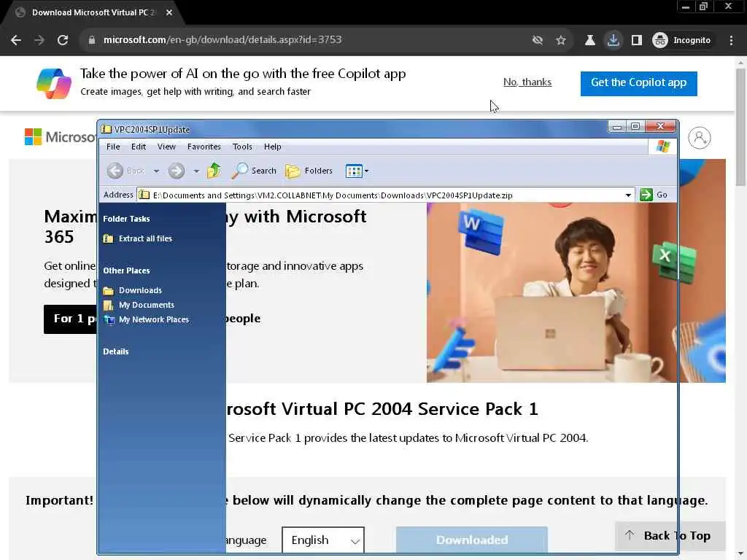This screenshot has width=747, height=560.
Task: Click the zip folder icon in Explorer title bar
Action: coord(107,130)
